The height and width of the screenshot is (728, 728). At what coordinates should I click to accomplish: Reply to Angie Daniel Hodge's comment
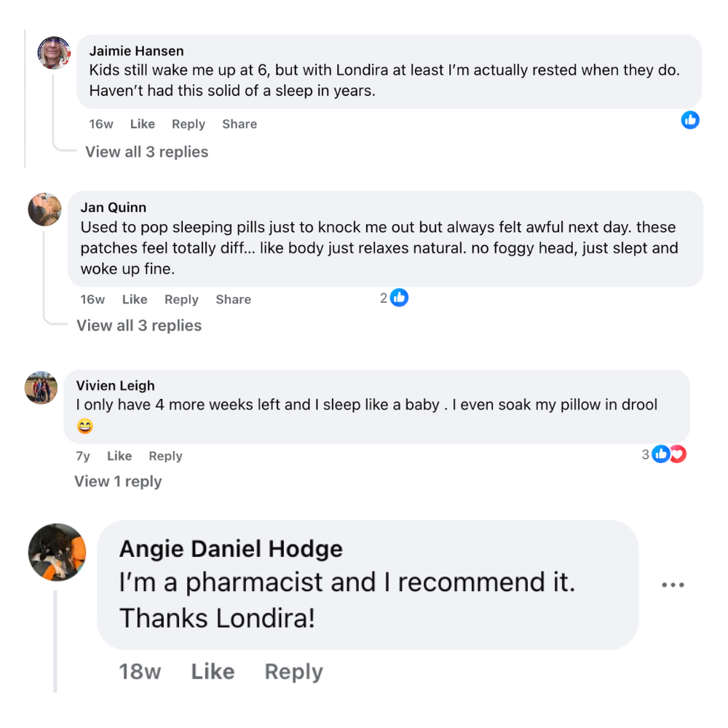[x=293, y=671]
